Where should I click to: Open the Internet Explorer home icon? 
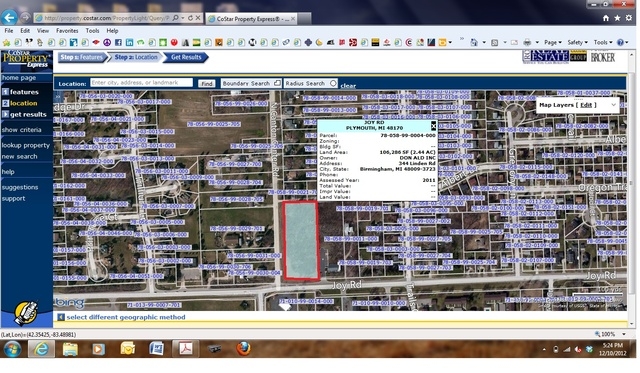click(606, 18)
